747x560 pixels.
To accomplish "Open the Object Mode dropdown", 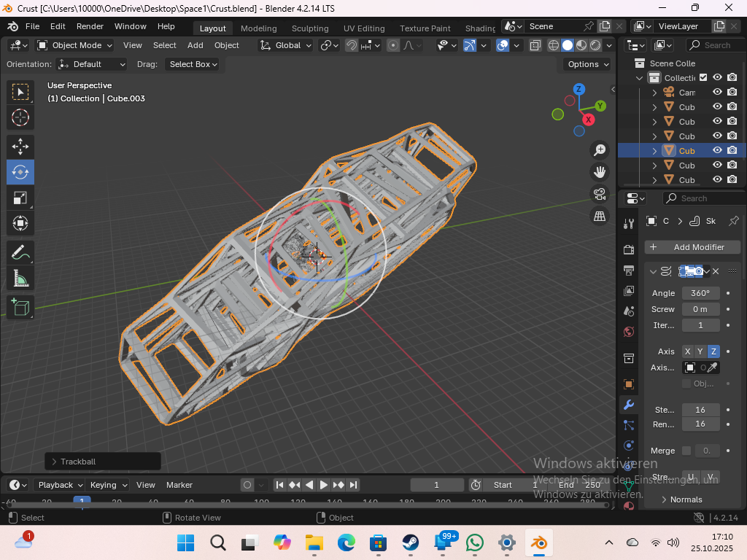I will coord(75,45).
